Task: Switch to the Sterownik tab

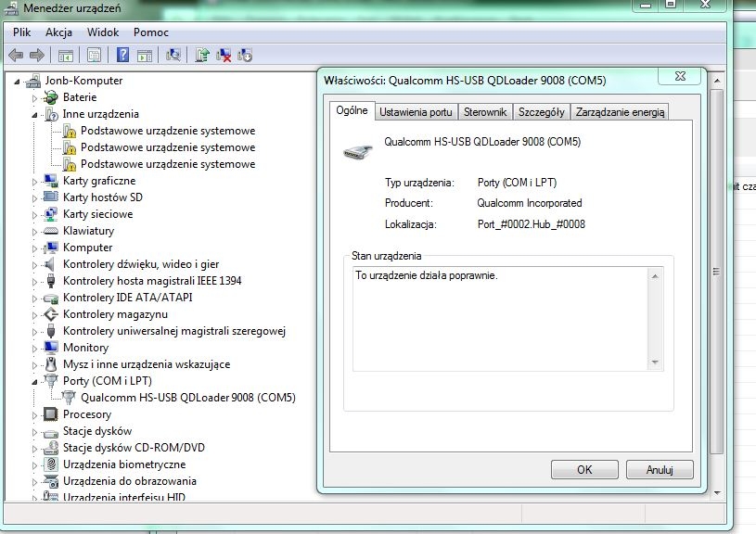Action: click(x=485, y=112)
